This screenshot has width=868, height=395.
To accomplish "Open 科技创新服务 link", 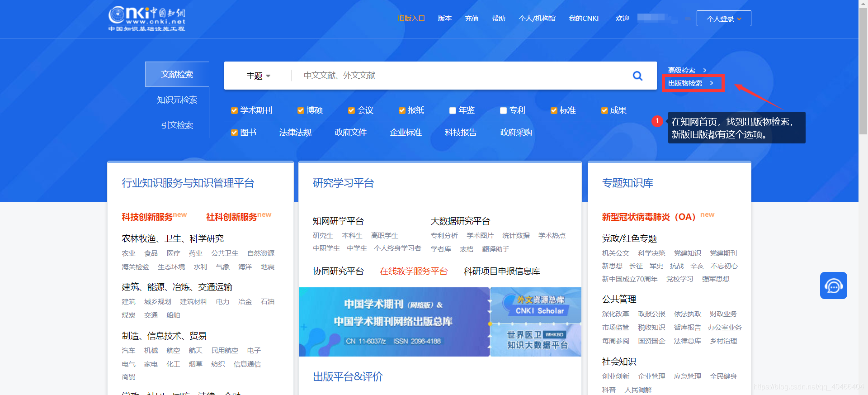I will tap(147, 217).
